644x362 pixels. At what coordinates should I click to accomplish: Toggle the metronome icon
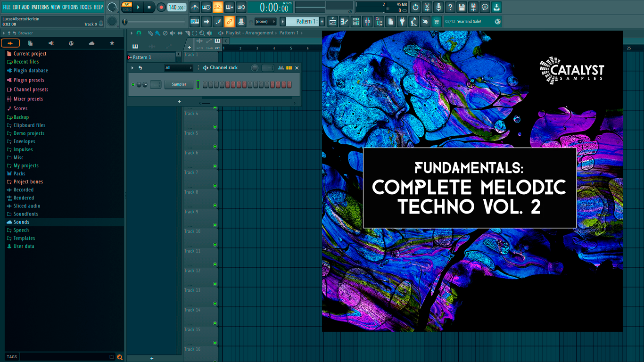point(195,7)
